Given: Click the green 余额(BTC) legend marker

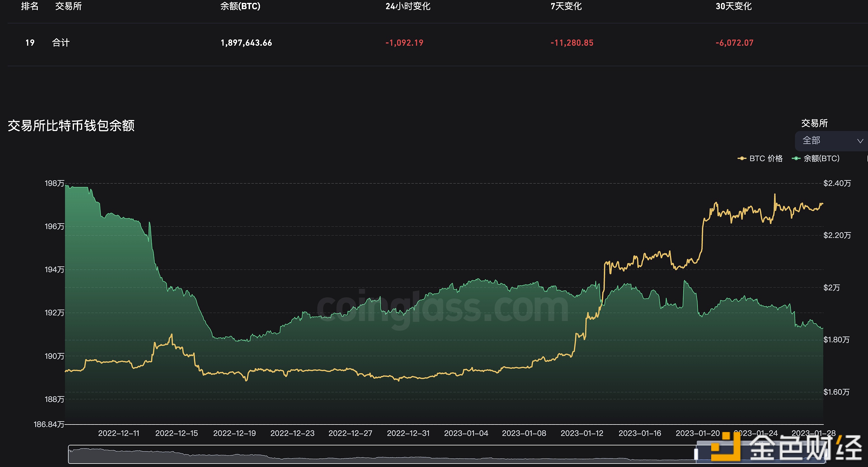Looking at the screenshot, I should click(796, 158).
